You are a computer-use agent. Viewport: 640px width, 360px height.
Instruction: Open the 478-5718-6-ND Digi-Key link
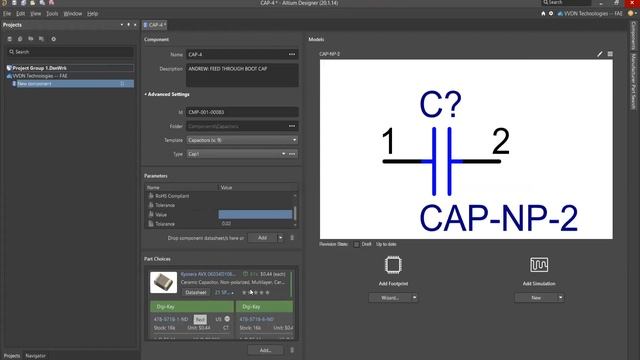point(256,319)
